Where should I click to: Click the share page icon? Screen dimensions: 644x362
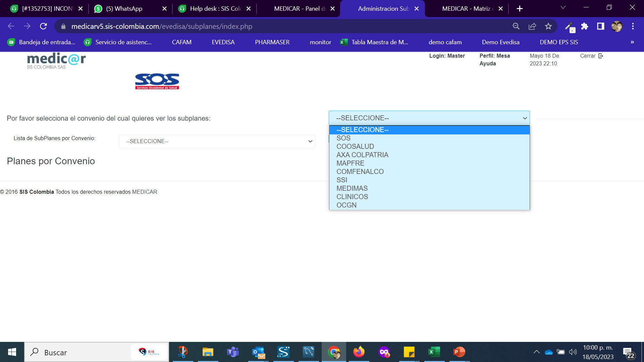pos(532,26)
